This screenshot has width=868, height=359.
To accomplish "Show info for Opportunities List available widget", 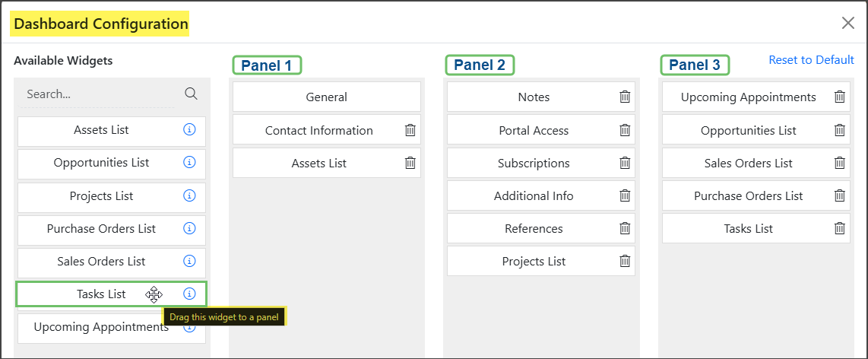I will click(190, 163).
